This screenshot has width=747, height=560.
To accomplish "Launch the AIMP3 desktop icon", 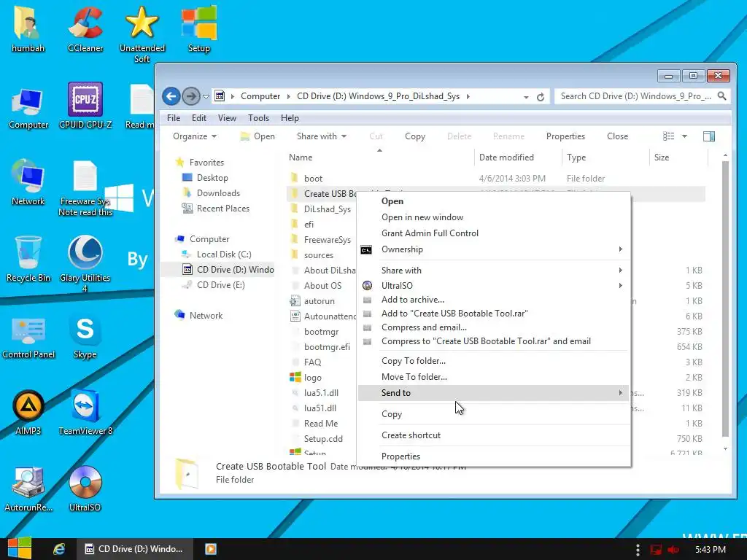I will (28, 413).
